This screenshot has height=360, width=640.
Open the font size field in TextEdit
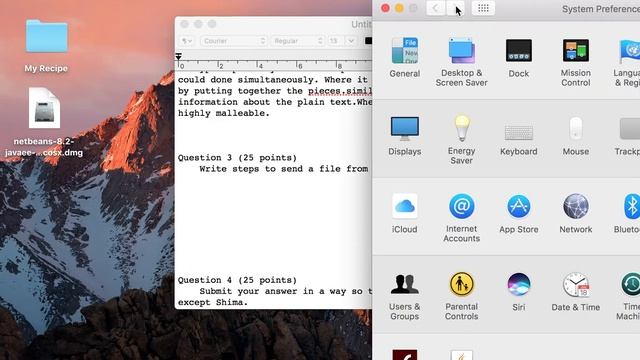[x=335, y=41]
